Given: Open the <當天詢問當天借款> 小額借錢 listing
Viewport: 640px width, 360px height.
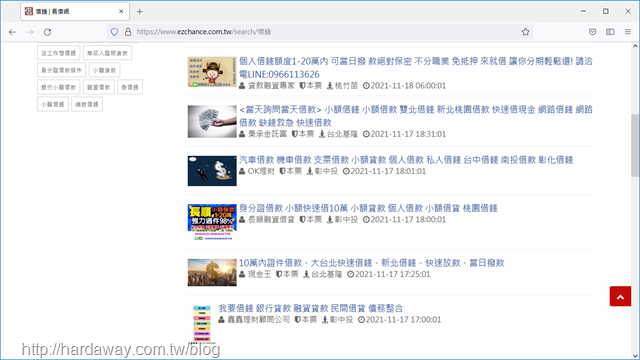Looking at the screenshot, I should (x=416, y=116).
